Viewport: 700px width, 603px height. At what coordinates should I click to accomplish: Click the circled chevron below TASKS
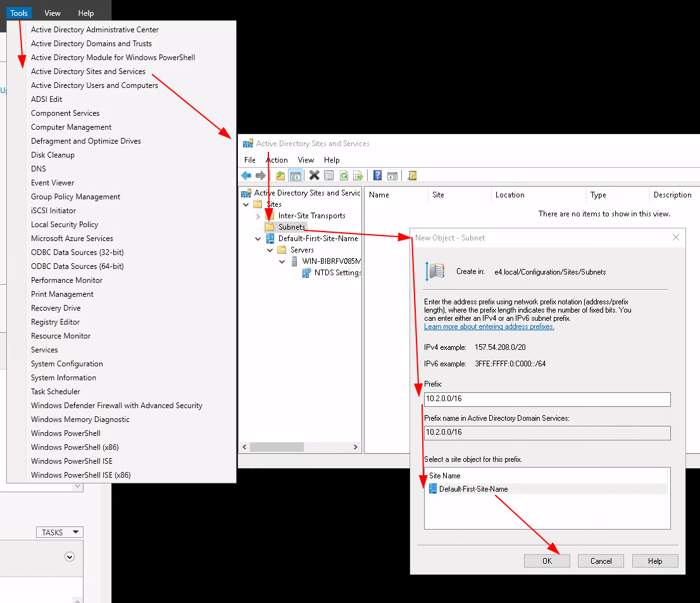click(x=69, y=557)
